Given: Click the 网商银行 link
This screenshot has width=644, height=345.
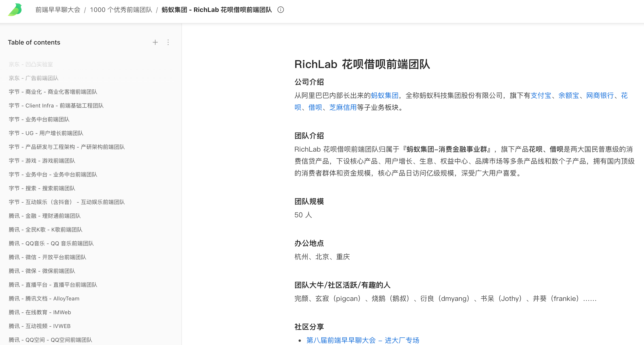Looking at the screenshot, I should click(x=600, y=96).
